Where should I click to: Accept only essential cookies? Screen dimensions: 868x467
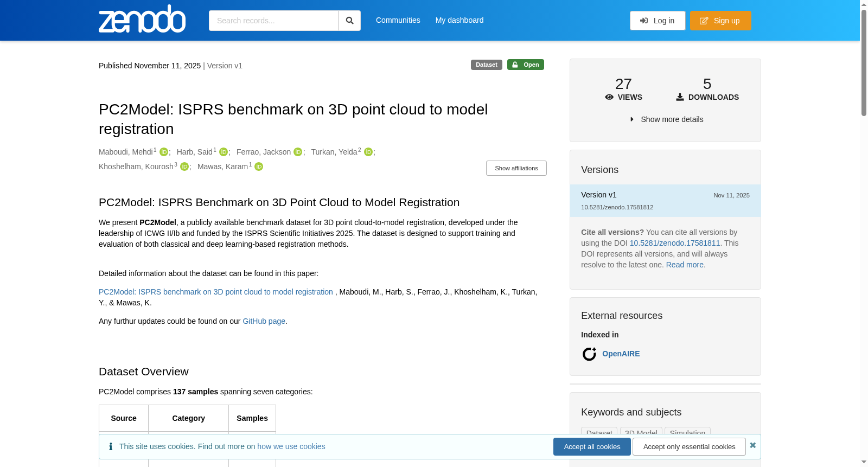[689, 446]
